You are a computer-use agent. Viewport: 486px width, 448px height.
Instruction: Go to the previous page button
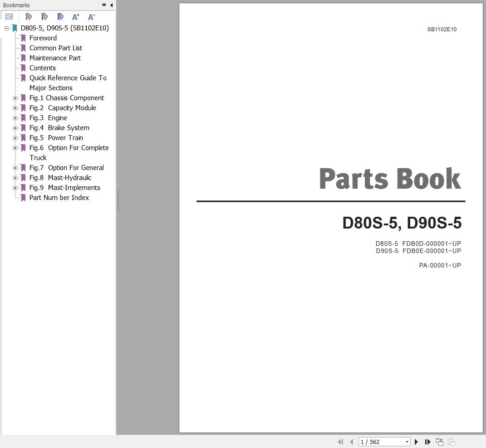pos(352,442)
